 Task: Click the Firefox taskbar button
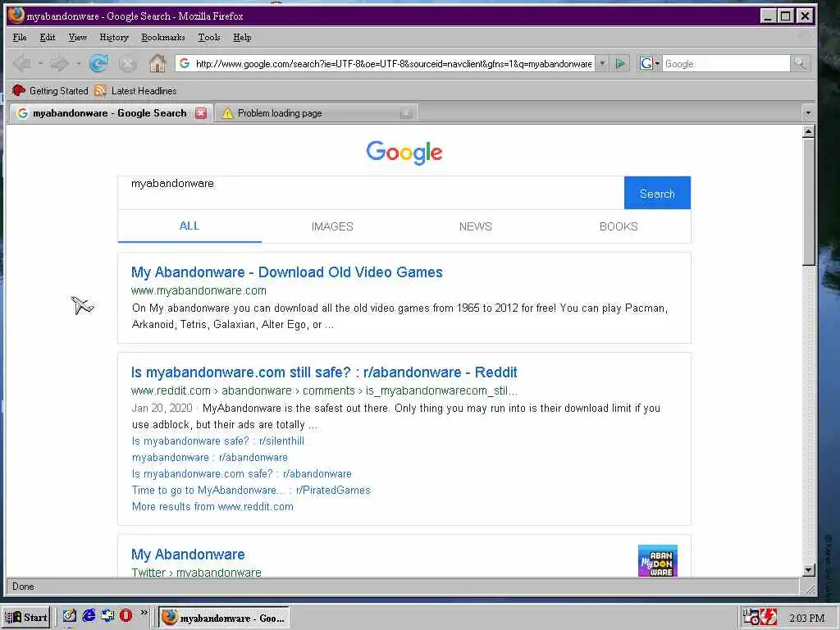click(224, 618)
